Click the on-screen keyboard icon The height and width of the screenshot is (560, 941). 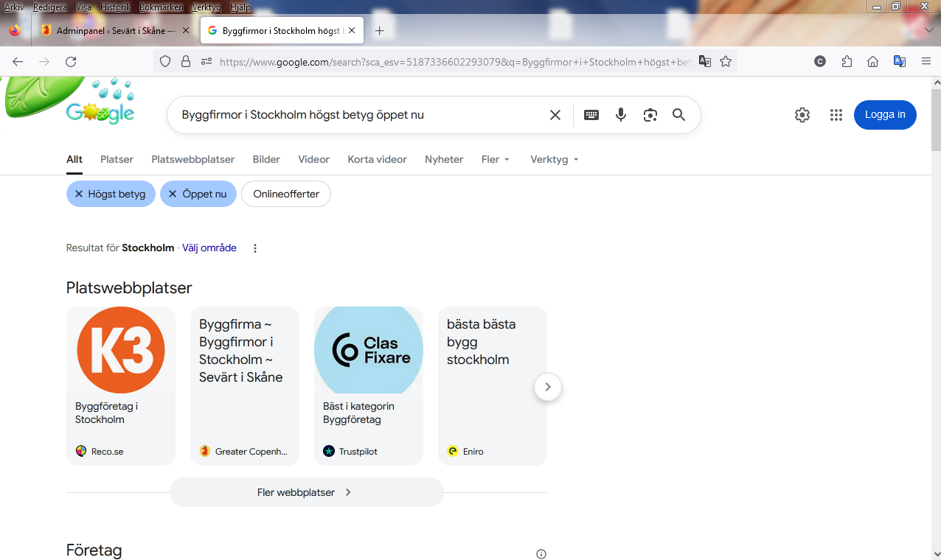(591, 115)
